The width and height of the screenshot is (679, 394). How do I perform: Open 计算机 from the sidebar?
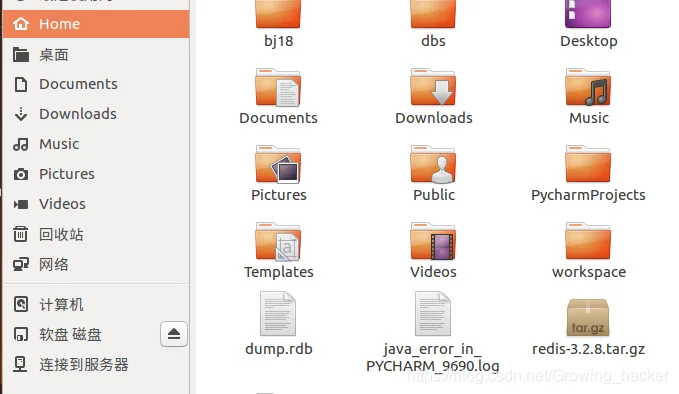(96, 304)
